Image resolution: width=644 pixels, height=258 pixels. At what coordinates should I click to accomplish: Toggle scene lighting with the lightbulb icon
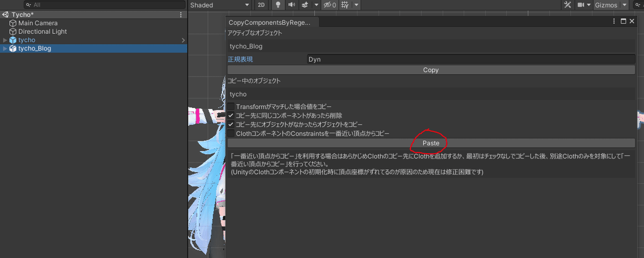tap(278, 5)
